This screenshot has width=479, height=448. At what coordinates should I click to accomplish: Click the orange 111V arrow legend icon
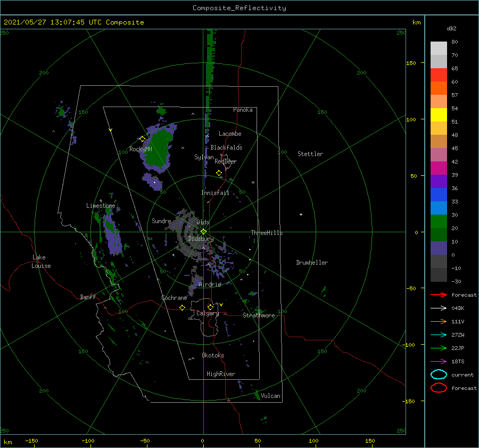439,321
